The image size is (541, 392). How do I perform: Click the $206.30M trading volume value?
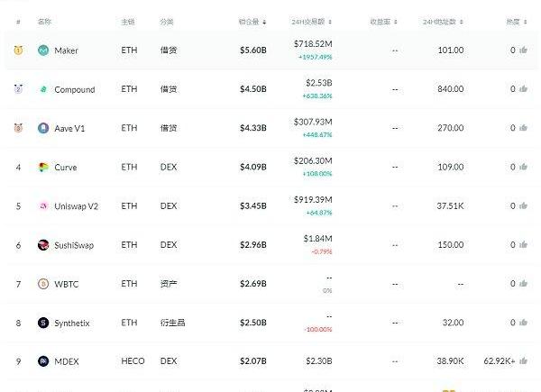313,160
